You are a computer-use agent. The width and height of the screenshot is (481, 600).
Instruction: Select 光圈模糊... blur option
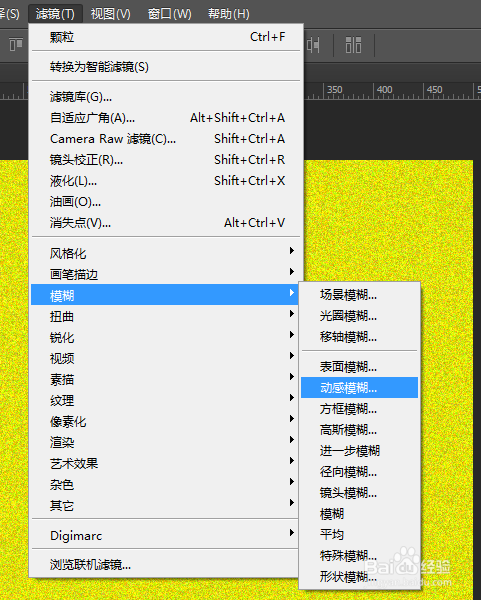click(359, 316)
